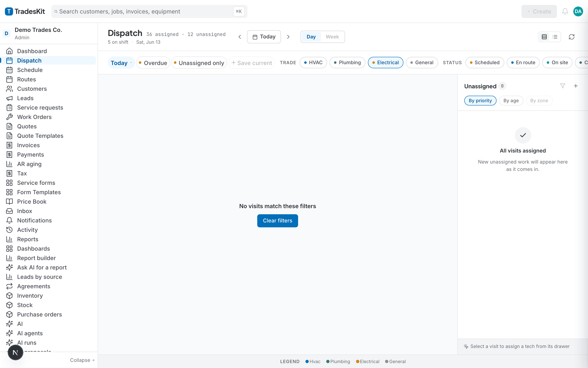Viewport: 588px width, 368px height.
Task: Collapse the sidebar
Action: [82, 360]
